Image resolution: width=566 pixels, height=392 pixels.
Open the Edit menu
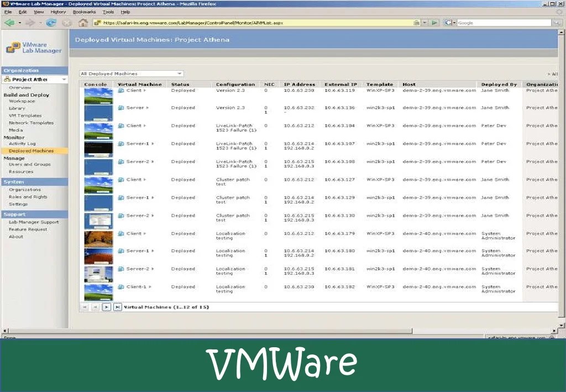point(23,12)
